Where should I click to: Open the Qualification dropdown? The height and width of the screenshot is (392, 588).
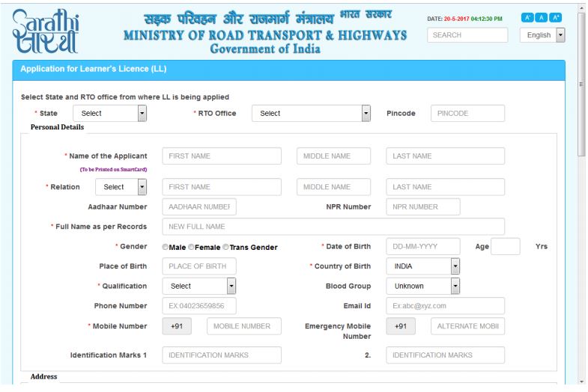coord(198,287)
